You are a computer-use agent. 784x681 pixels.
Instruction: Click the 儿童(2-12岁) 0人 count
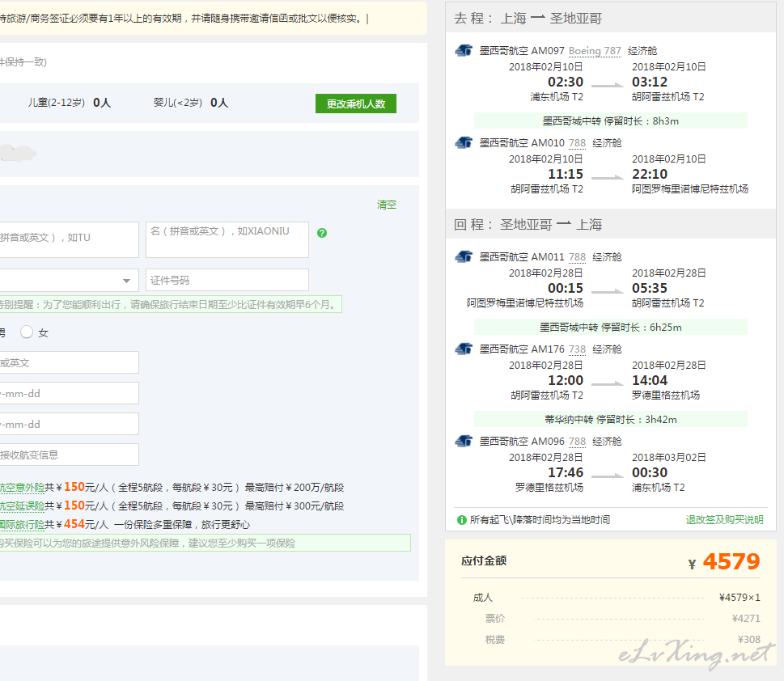[x=69, y=103]
